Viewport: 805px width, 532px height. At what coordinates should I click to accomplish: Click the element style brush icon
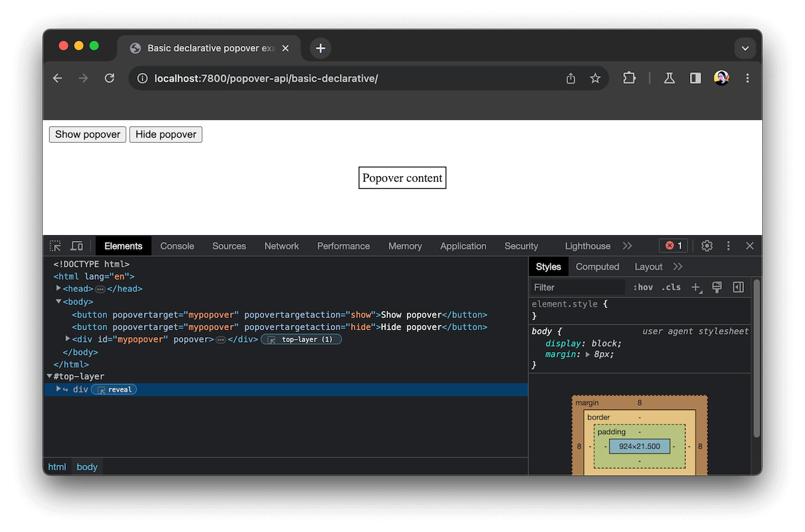pyautogui.click(x=717, y=287)
